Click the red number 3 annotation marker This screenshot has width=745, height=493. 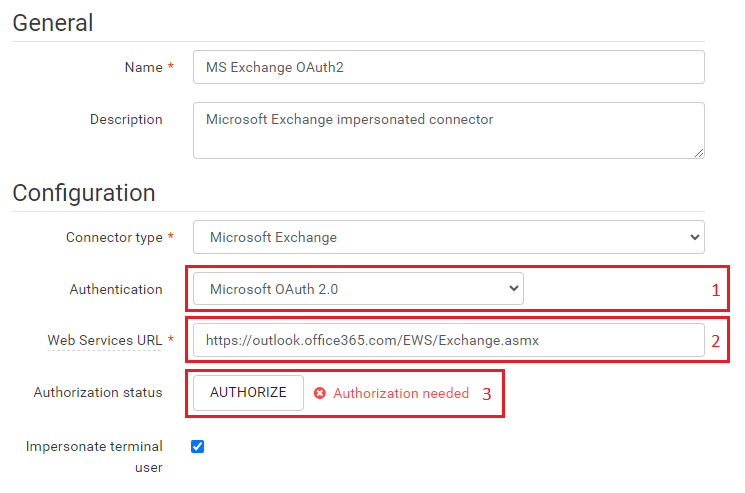pyautogui.click(x=487, y=394)
